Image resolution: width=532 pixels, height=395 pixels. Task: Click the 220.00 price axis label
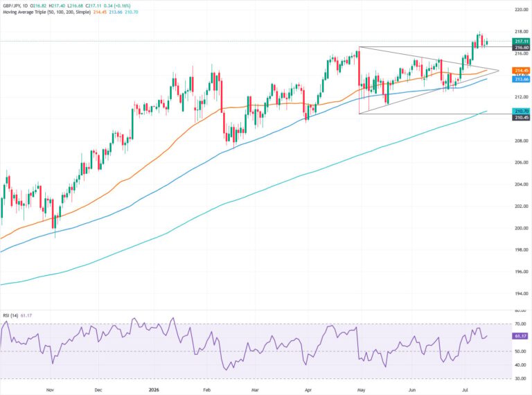click(522, 10)
